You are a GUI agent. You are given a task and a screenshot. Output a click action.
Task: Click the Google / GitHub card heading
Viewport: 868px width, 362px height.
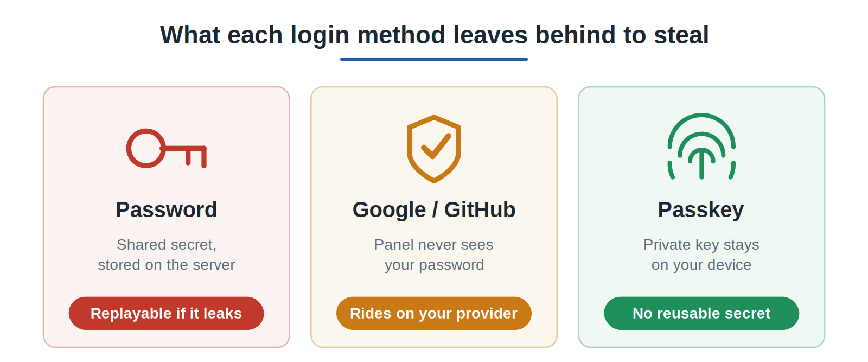434,209
